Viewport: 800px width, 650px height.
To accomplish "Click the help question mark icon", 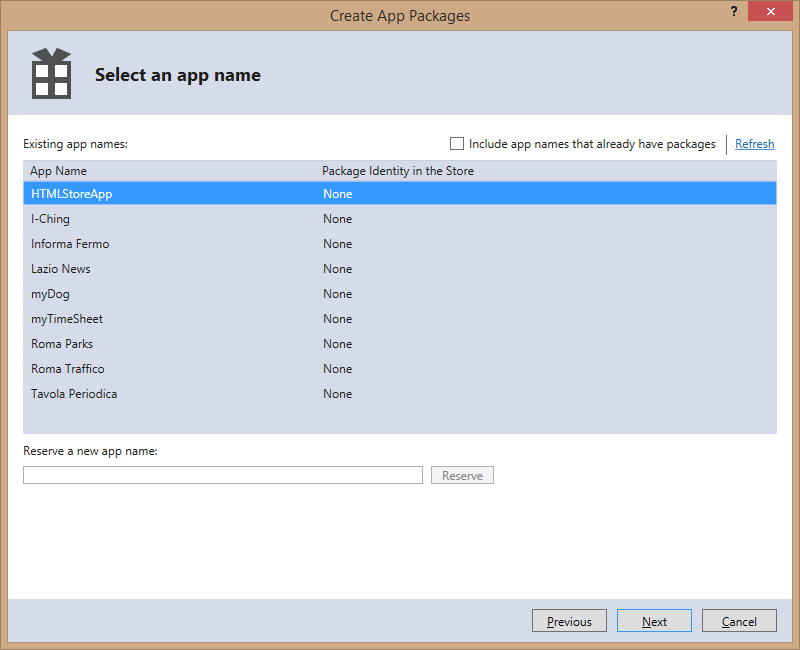I will [734, 11].
